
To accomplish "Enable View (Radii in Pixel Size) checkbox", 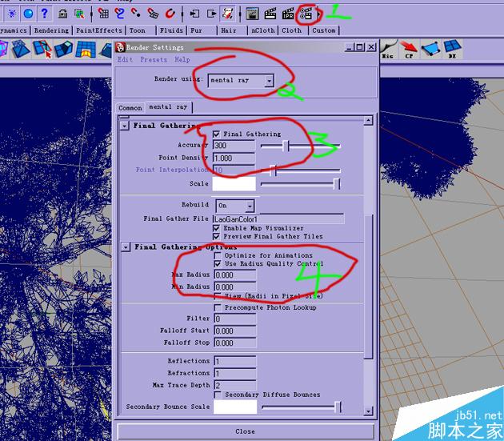I will tap(218, 295).
